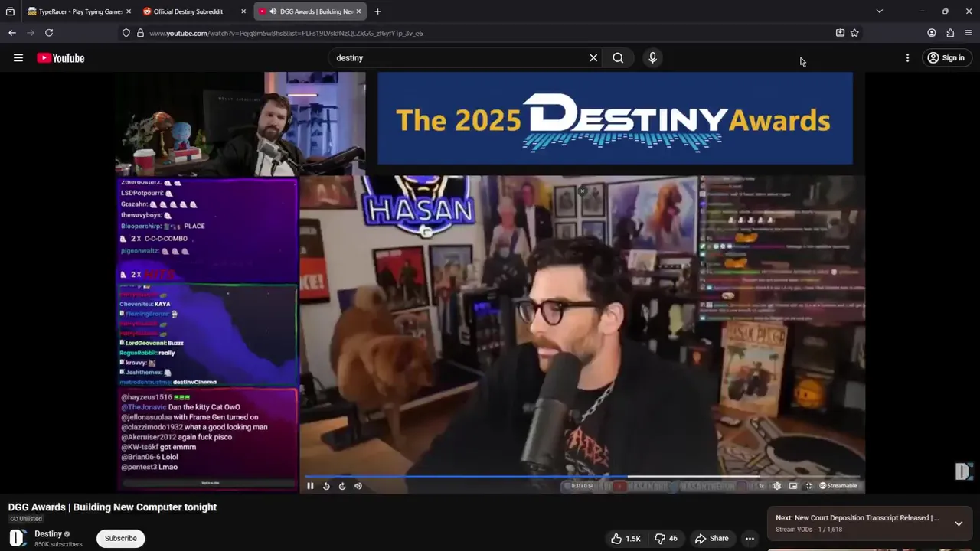Open more actions ellipsis menu
The height and width of the screenshot is (551, 980).
pos(750,539)
